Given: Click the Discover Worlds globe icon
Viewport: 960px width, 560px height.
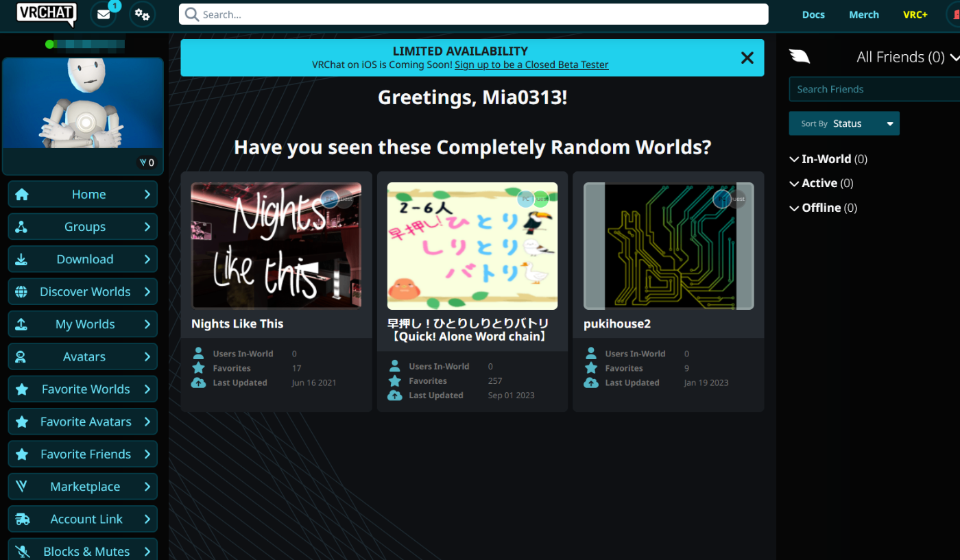Looking at the screenshot, I should [22, 292].
